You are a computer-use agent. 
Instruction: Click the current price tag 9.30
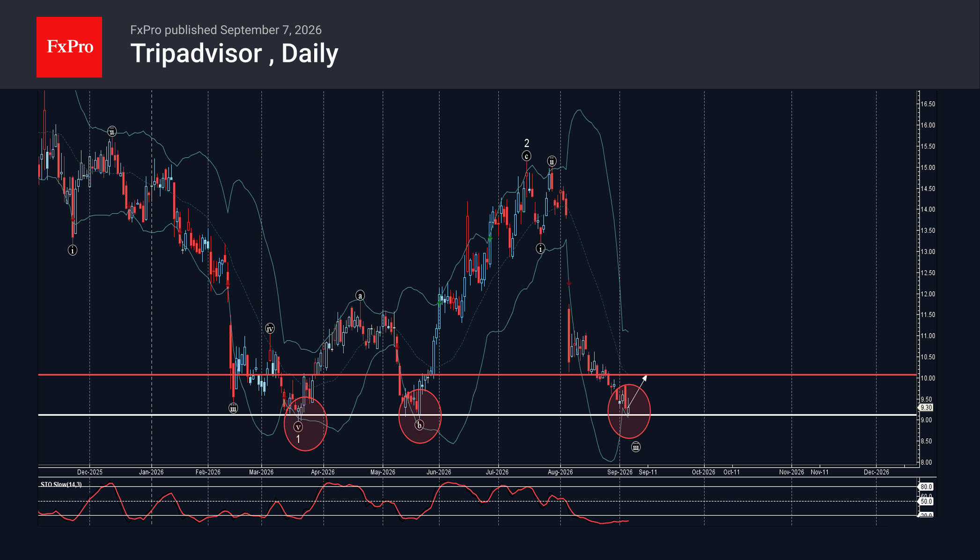point(926,407)
